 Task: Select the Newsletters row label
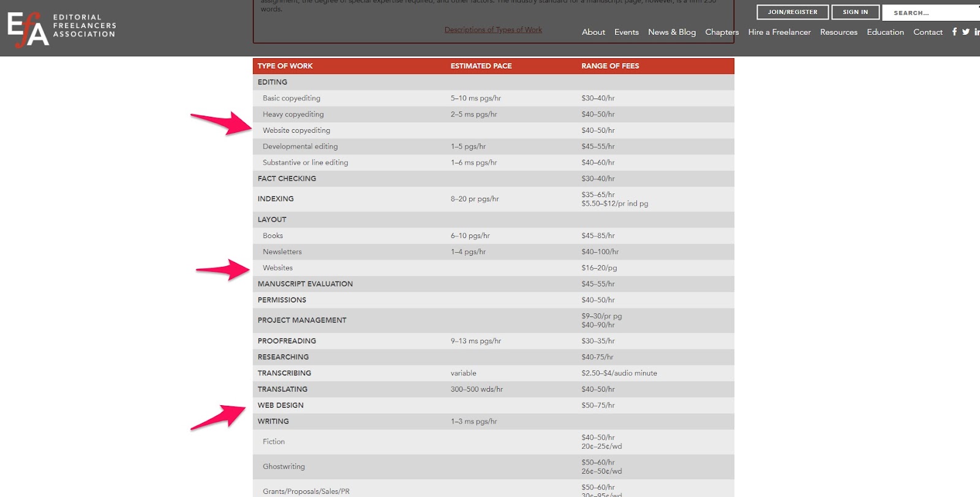(282, 252)
